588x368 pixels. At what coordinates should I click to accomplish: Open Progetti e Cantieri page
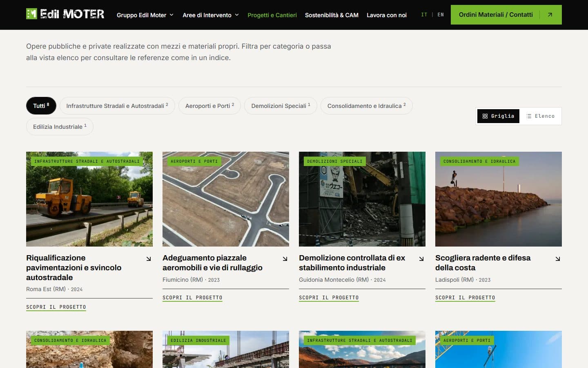click(272, 15)
